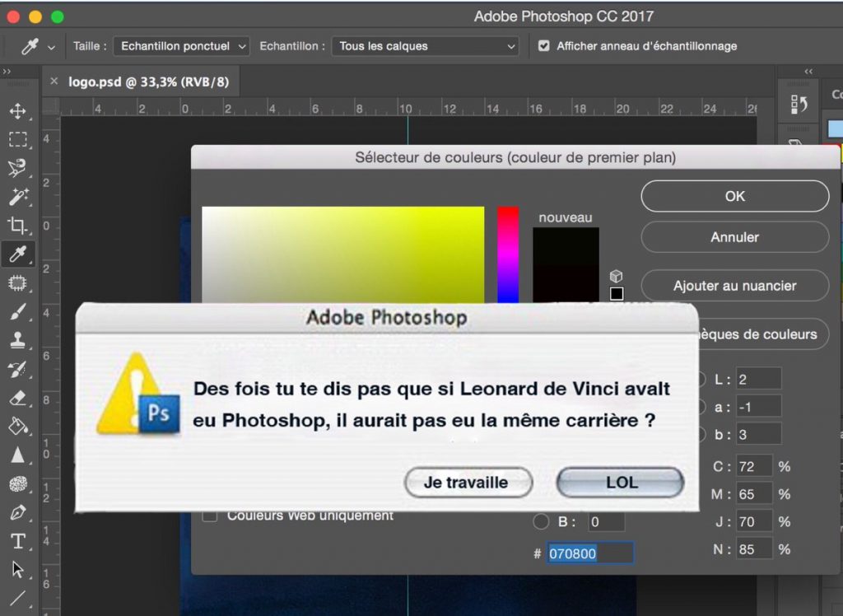843x616 pixels.
Task: Select the Rectangular Marquee tool
Action: pos(18,140)
